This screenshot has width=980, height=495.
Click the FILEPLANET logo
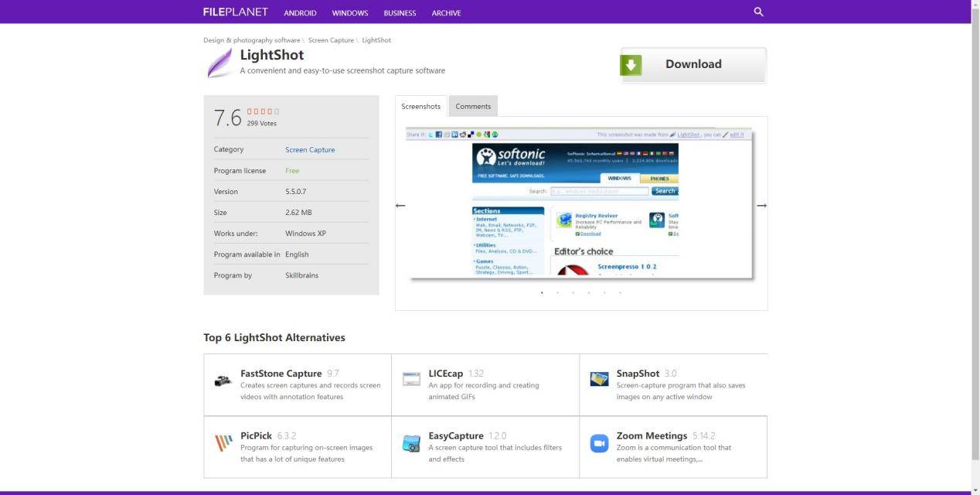(235, 12)
